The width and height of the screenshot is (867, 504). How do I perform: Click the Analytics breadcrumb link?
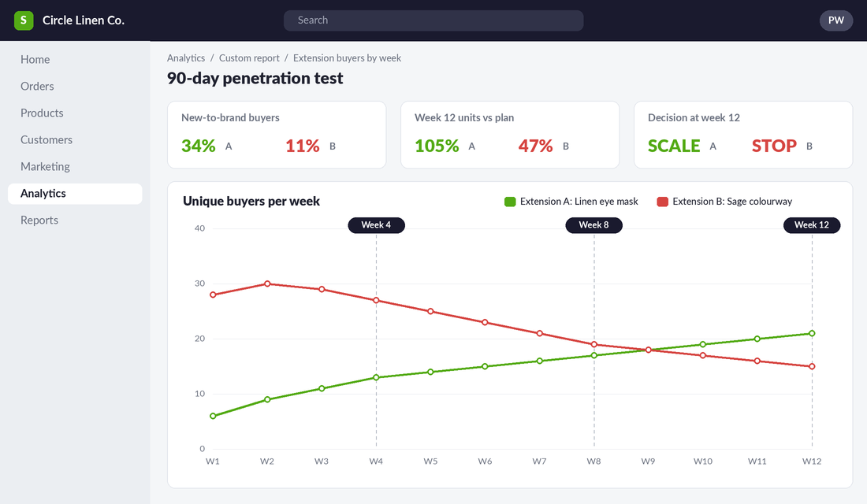tap(186, 58)
